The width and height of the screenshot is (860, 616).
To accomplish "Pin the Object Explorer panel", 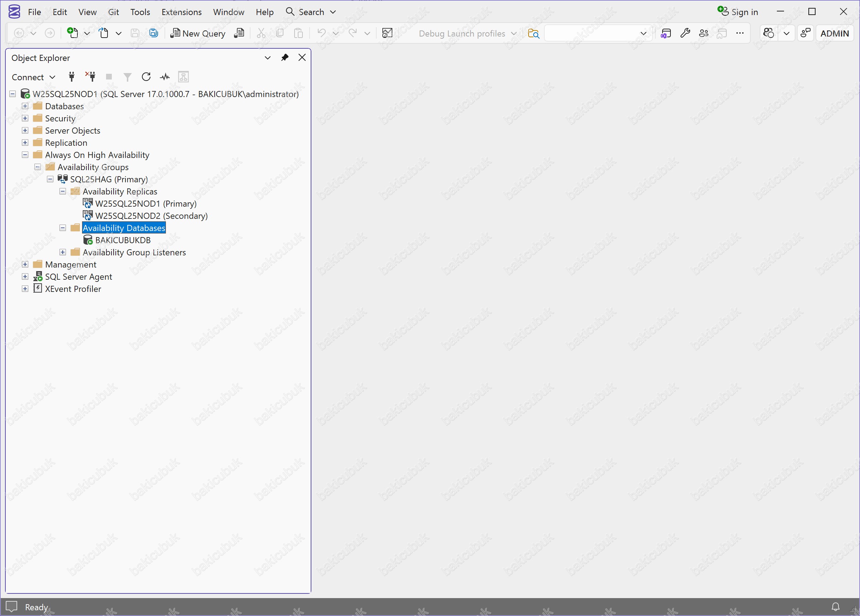I will point(285,58).
